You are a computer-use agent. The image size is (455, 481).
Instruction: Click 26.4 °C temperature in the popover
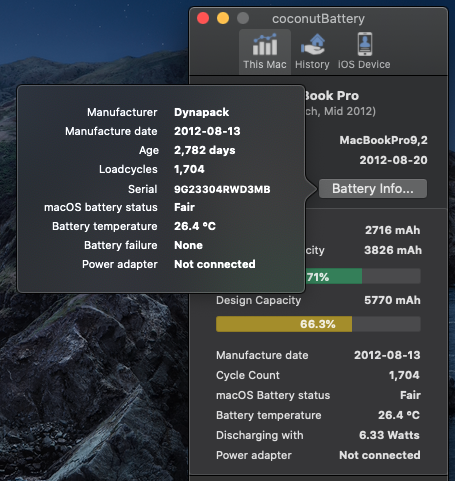click(x=195, y=226)
